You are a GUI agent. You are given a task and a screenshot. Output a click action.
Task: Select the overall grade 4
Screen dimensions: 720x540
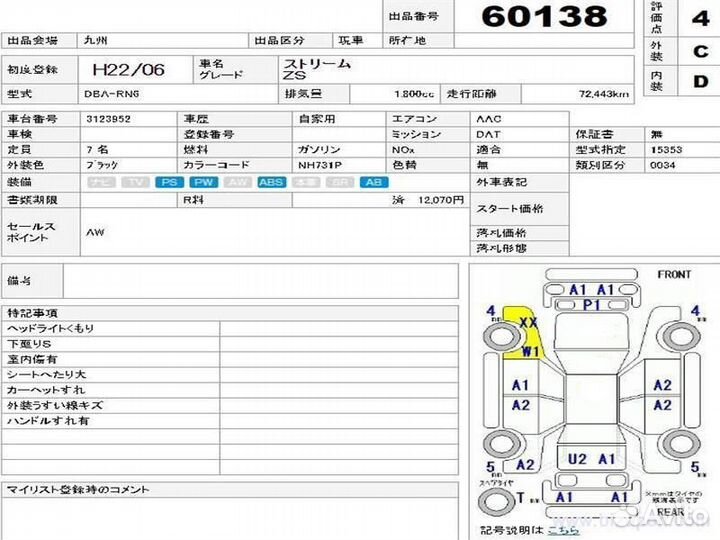701,19
